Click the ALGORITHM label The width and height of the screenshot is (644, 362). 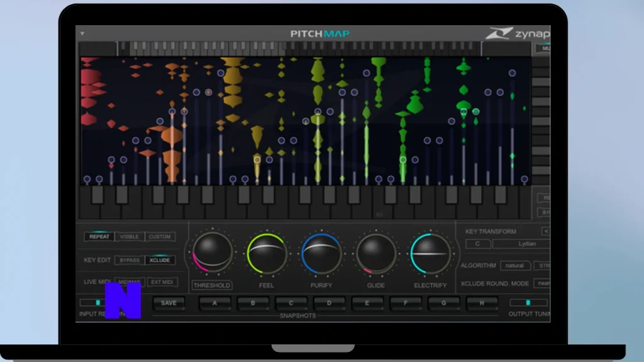point(479,266)
